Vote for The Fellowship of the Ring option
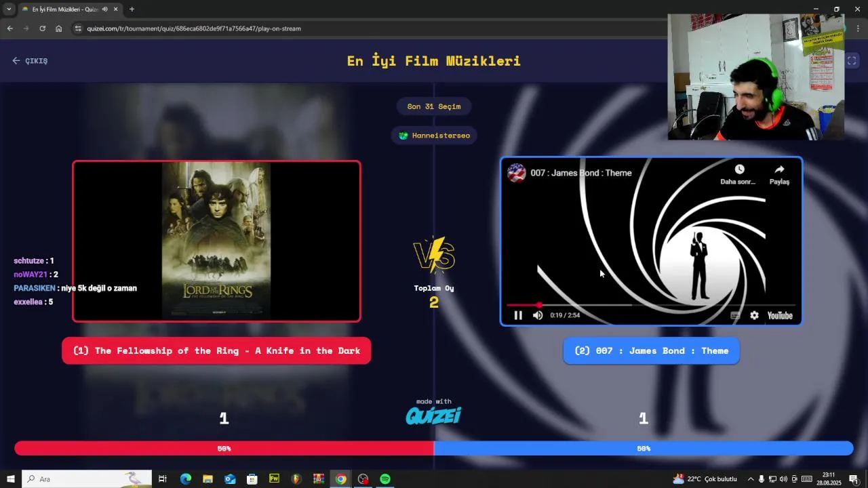The image size is (868, 488). tap(216, 351)
